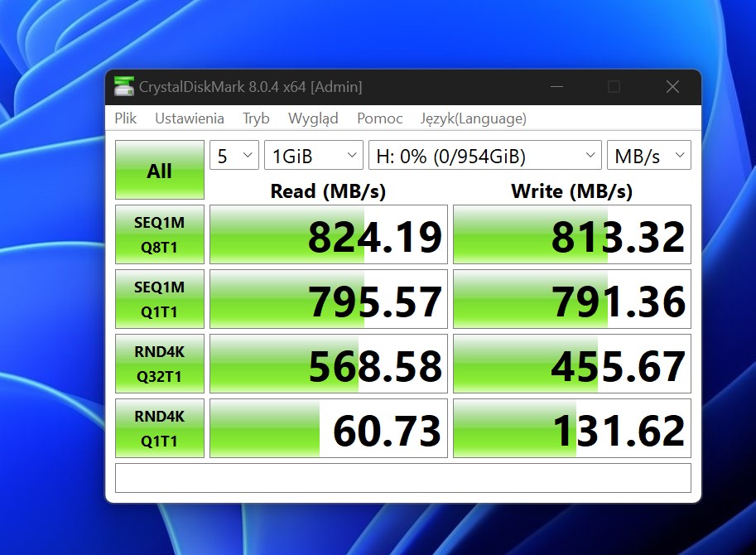The width and height of the screenshot is (756, 555).
Task: Open the MB/s unit dropdown
Action: (649, 155)
